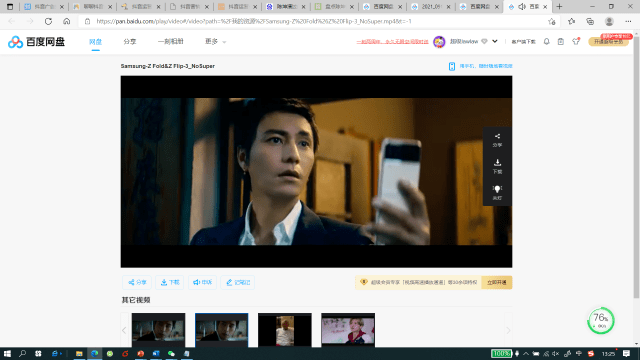This screenshot has width=640, height=360.
Task: Open the clipboard transfer icon in header
Action: coord(561,42)
